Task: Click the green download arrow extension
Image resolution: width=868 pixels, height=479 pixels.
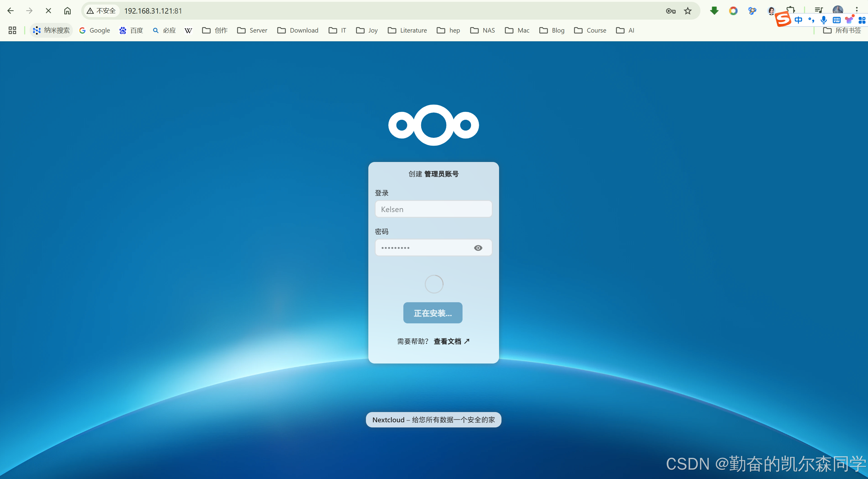Action: point(714,11)
